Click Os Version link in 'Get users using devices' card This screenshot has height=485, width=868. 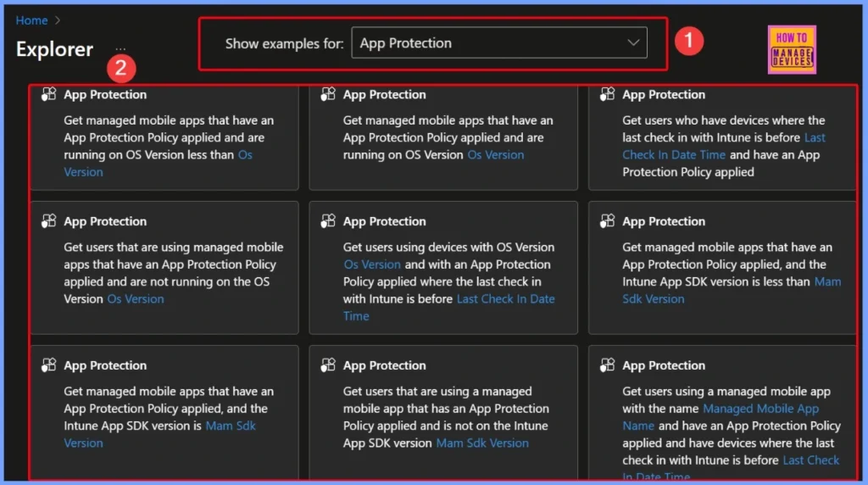372,265
